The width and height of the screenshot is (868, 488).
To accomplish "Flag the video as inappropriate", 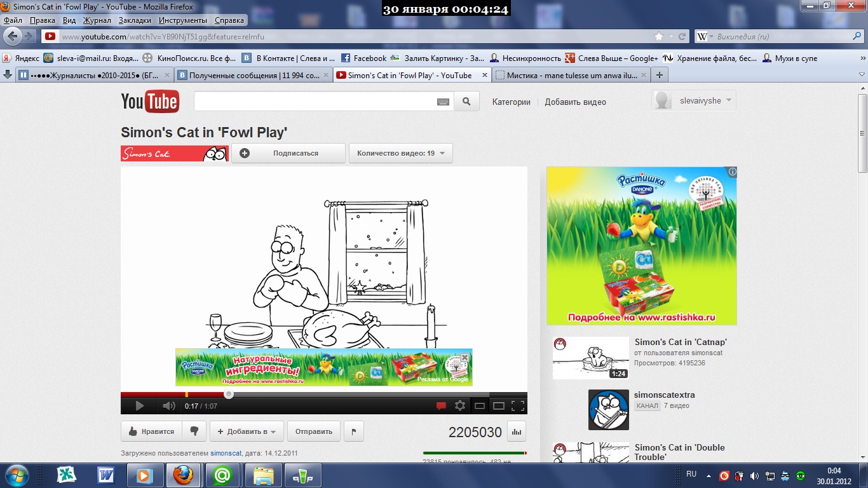I will point(353,431).
